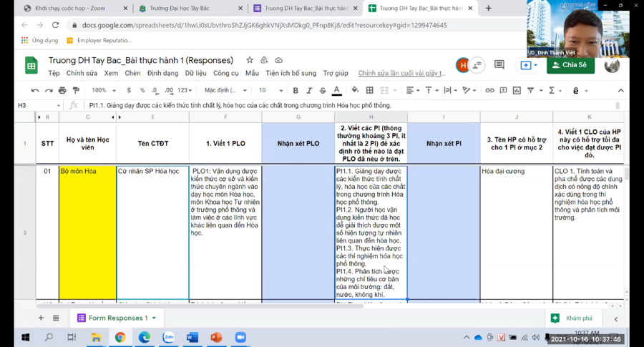Star the spreadsheet document

250,60
